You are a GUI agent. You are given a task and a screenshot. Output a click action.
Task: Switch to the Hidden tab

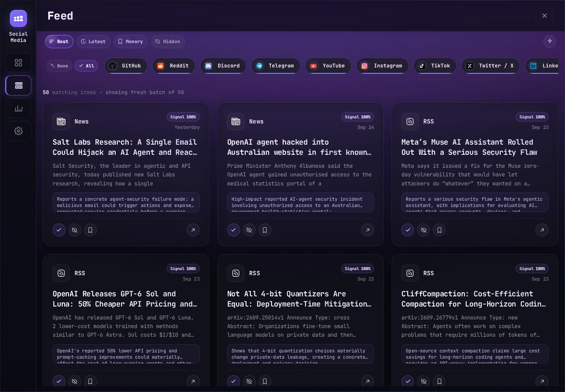168,42
